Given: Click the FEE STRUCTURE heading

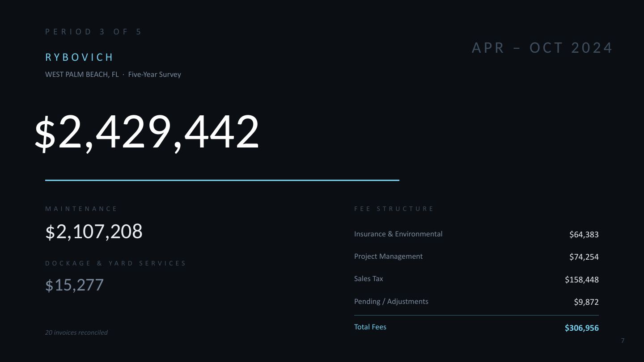Looking at the screenshot, I should (x=394, y=209).
